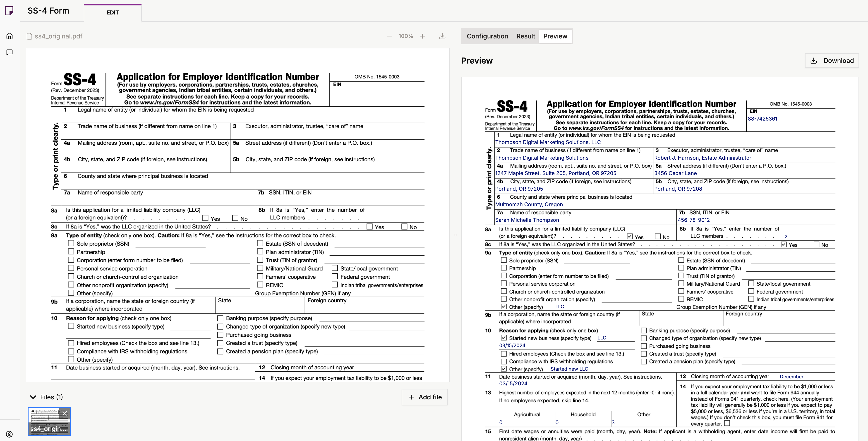
Task: Click the SS-4 Form page title
Action: 48,11
